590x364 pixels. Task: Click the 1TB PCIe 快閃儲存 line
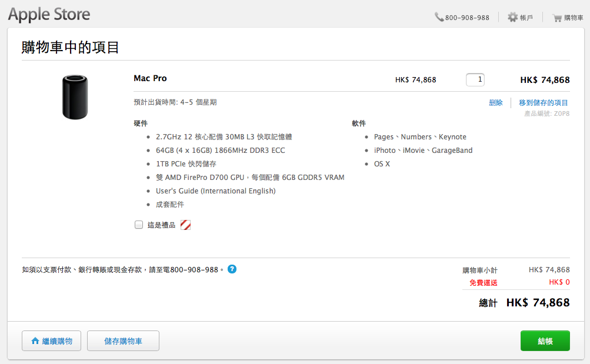[186, 164]
